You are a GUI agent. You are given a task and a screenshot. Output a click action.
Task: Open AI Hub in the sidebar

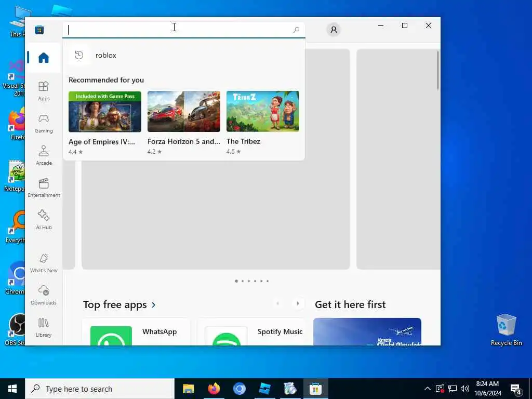[44, 220]
